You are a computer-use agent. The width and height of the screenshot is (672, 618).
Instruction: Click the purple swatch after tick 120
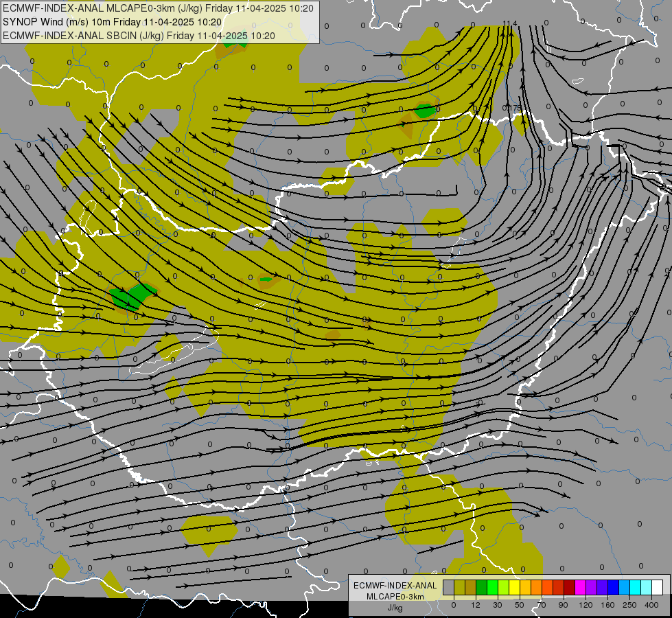click(592, 588)
